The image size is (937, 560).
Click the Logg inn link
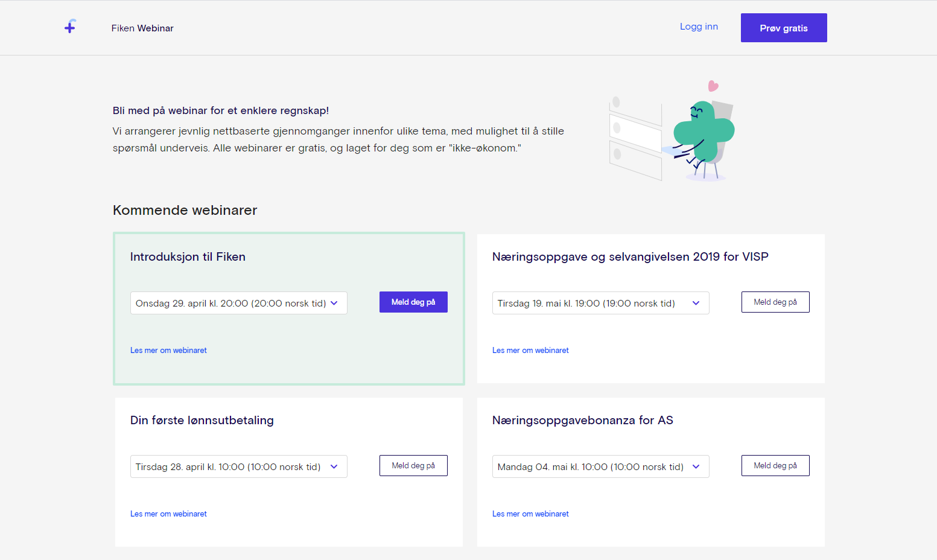coord(699,27)
